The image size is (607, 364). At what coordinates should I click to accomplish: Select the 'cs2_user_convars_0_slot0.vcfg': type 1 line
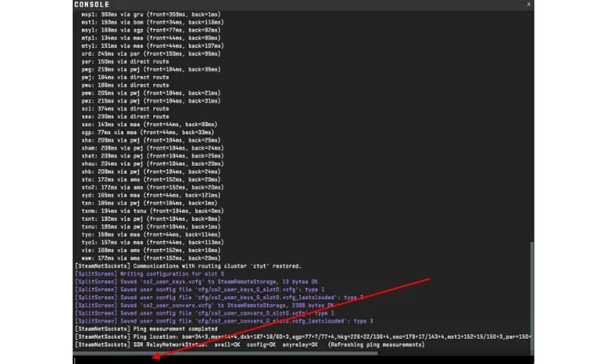tap(205, 313)
